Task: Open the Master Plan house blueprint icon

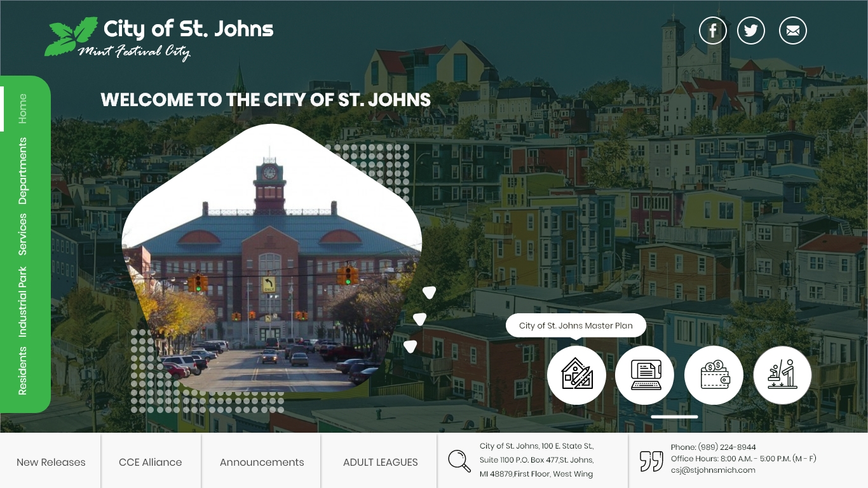Action: point(576,375)
